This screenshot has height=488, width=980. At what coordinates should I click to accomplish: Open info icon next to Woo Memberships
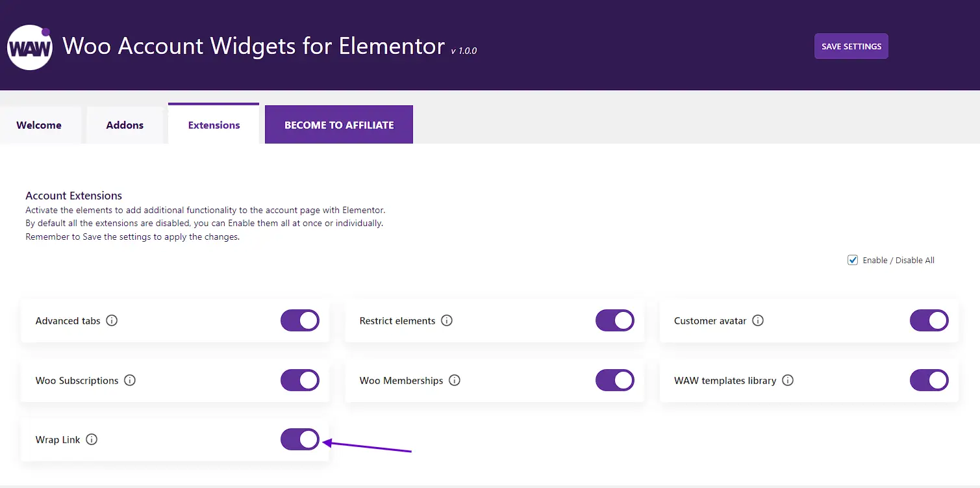tap(455, 380)
